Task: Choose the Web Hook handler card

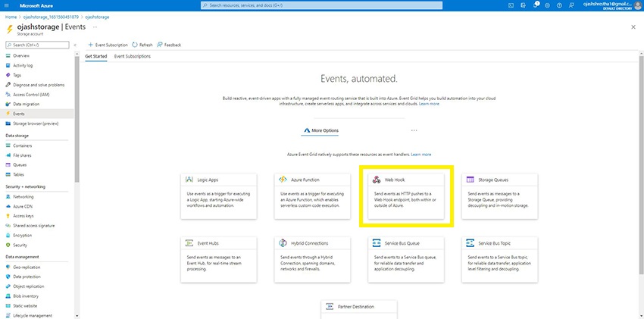Action: (x=406, y=195)
